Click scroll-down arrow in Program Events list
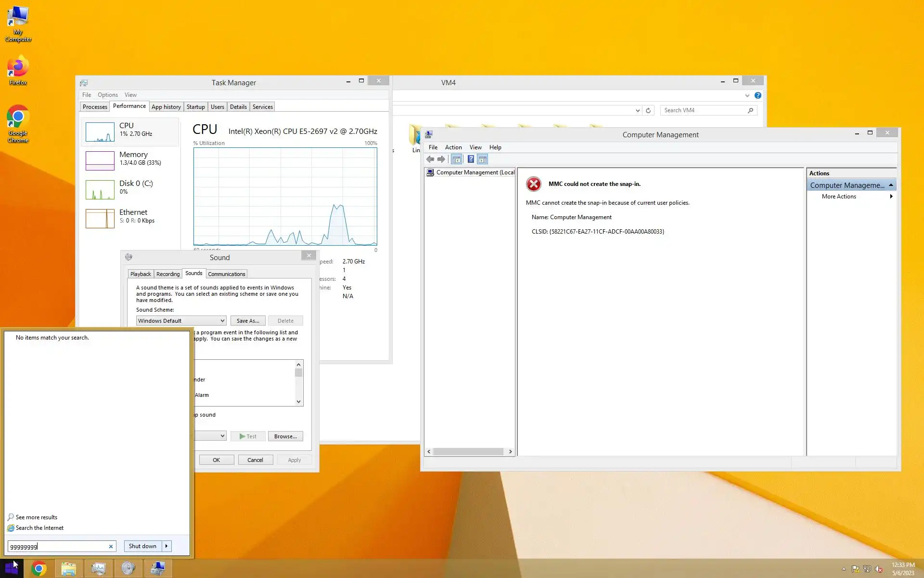Image resolution: width=924 pixels, height=578 pixels. click(x=298, y=402)
